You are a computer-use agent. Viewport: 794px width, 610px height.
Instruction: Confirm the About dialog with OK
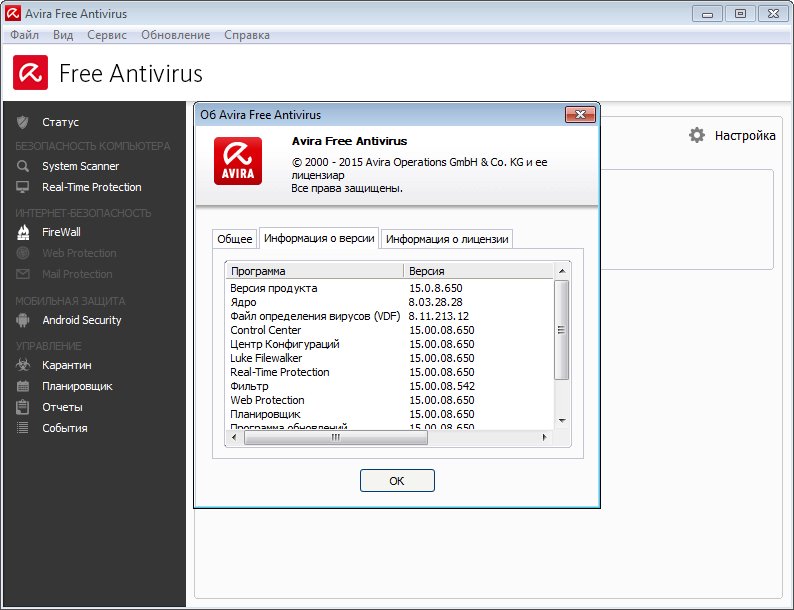point(397,480)
